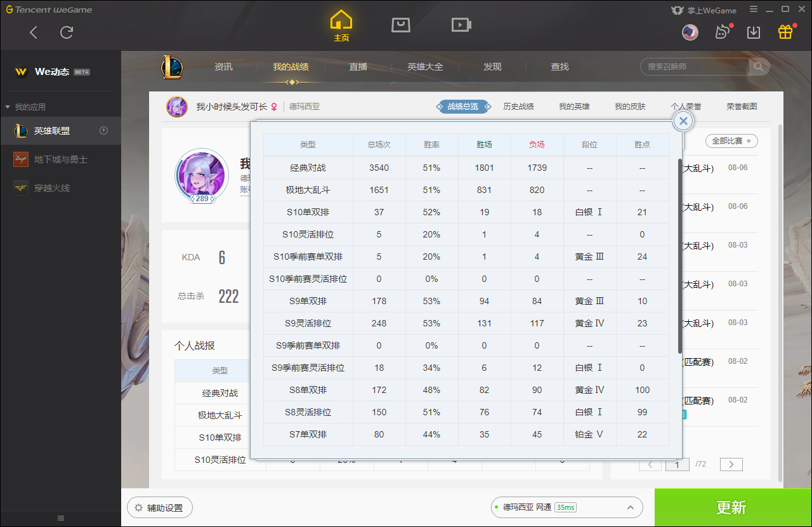
Task: Open the download manager icon
Action: 754,32
